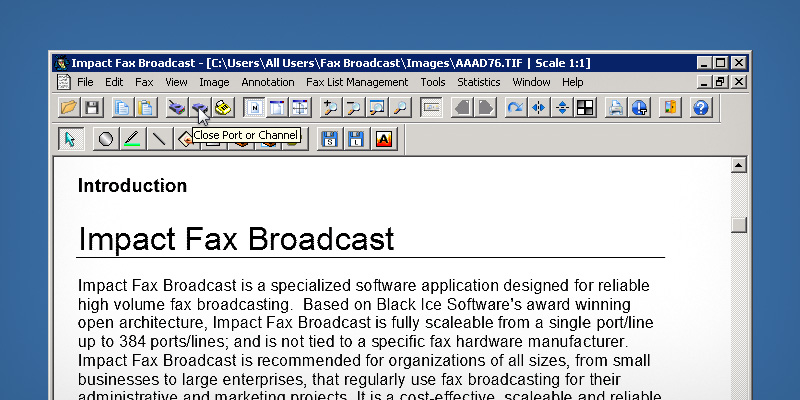Screen dimensions: 800x400
Task: Click the Rotate image icon
Action: (x=515, y=107)
